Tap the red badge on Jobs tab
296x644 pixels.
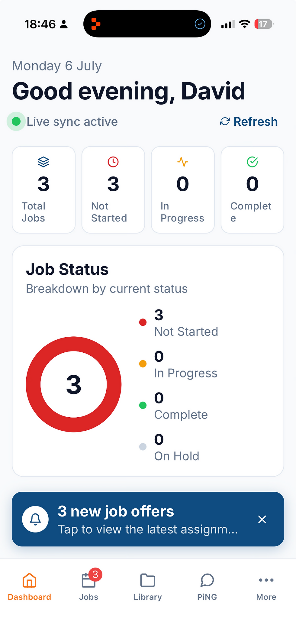click(x=95, y=574)
